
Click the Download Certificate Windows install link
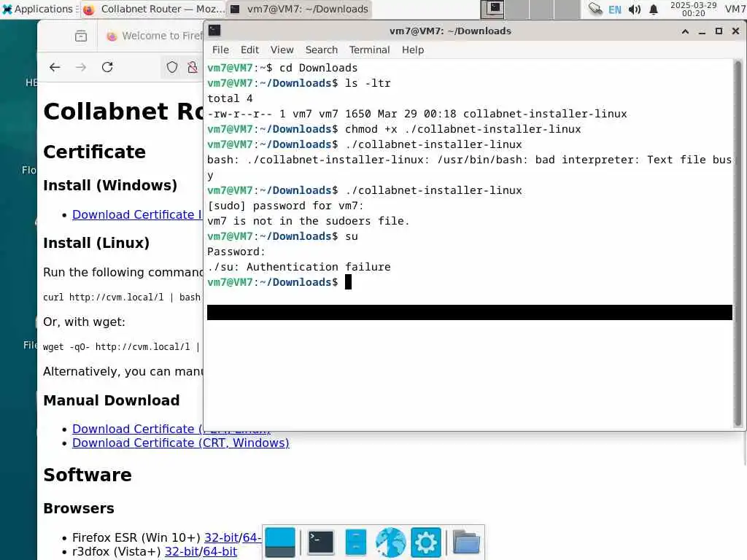(x=137, y=215)
